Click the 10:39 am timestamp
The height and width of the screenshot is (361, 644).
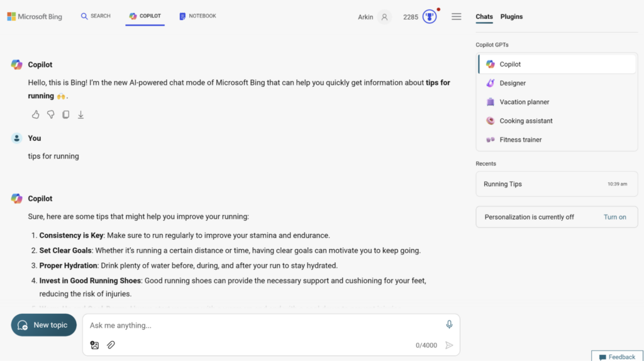click(618, 184)
